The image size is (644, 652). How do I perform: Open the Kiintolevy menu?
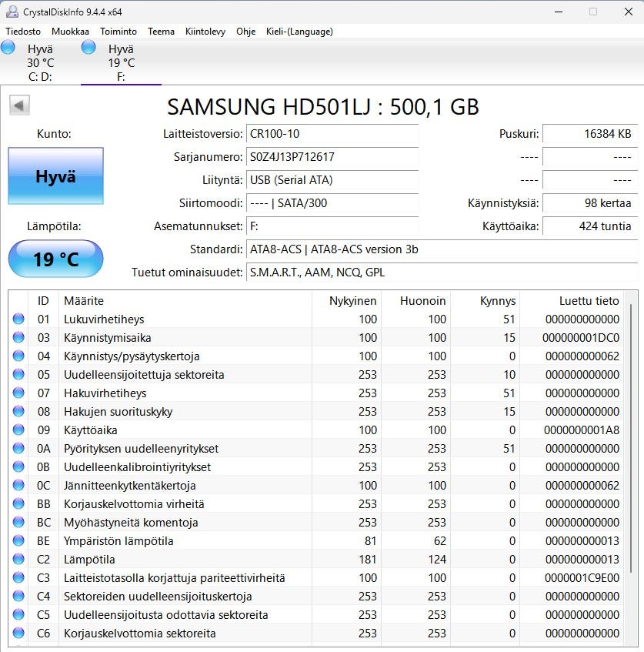click(205, 32)
